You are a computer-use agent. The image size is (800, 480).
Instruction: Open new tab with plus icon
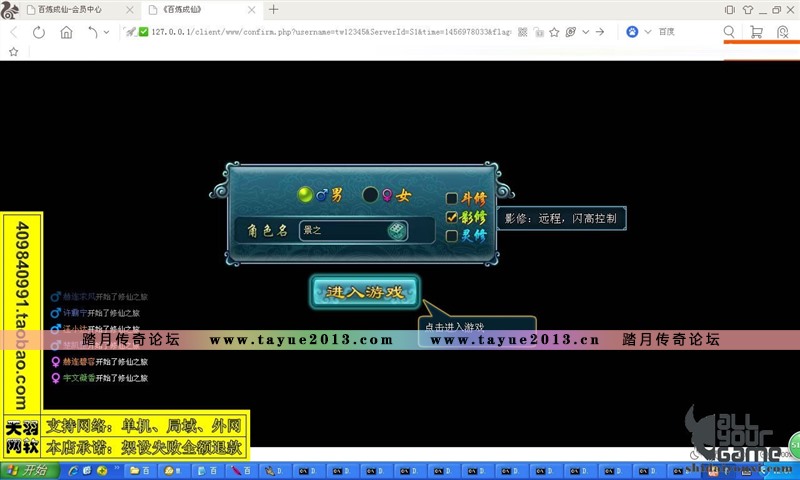coord(274,9)
